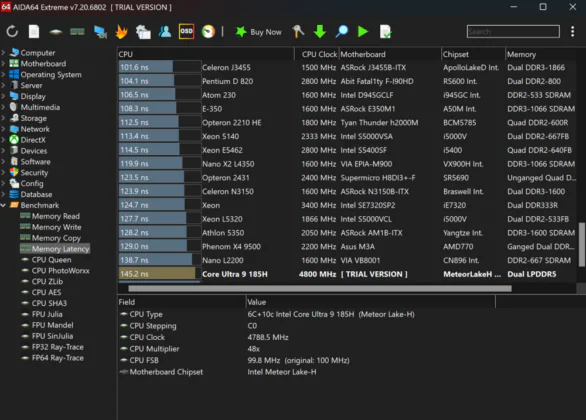Expand the Server tree node
The width and height of the screenshot is (586, 420).
tap(3, 85)
